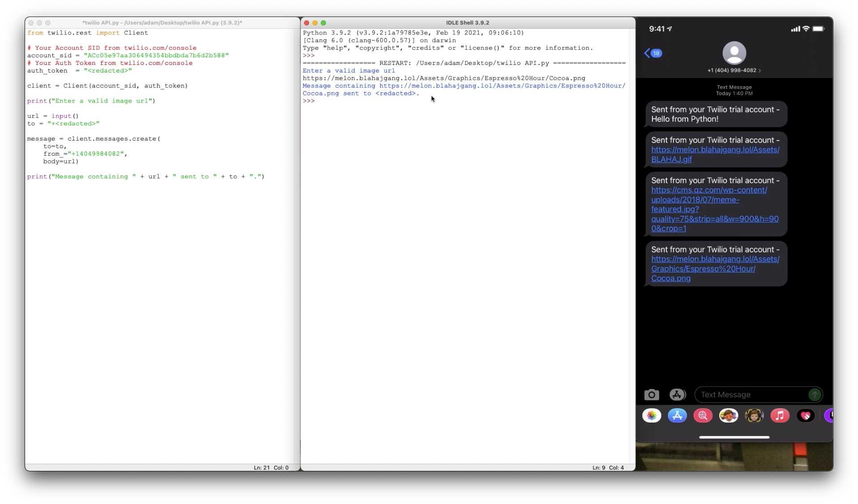Go back to the messages list
The image size is (858, 504).
coord(653,53)
